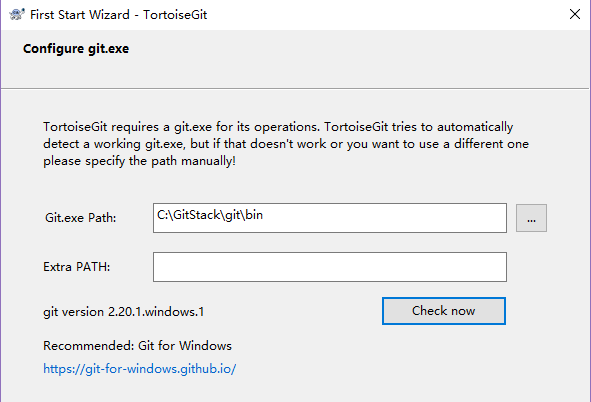591x402 pixels.
Task: Click inside the empty Extra PATH field
Action: pyautogui.click(x=330, y=267)
